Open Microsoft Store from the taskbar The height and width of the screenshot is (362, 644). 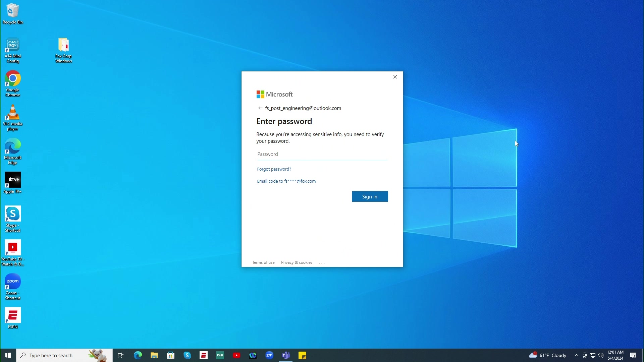pyautogui.click(x=171, y=355)
